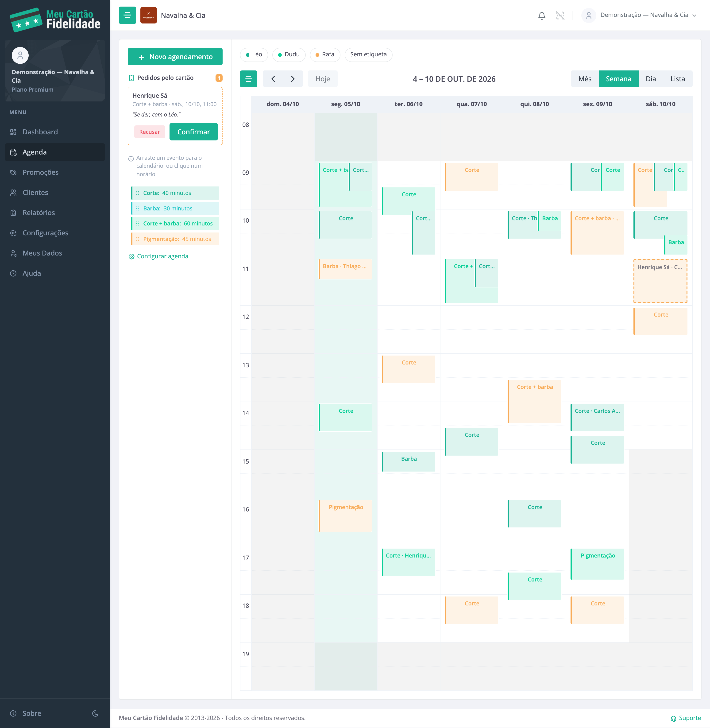This screenshot has width=710, height=728.
Task: Open Ajuda in the sidebar
Action: click(55, 273)
